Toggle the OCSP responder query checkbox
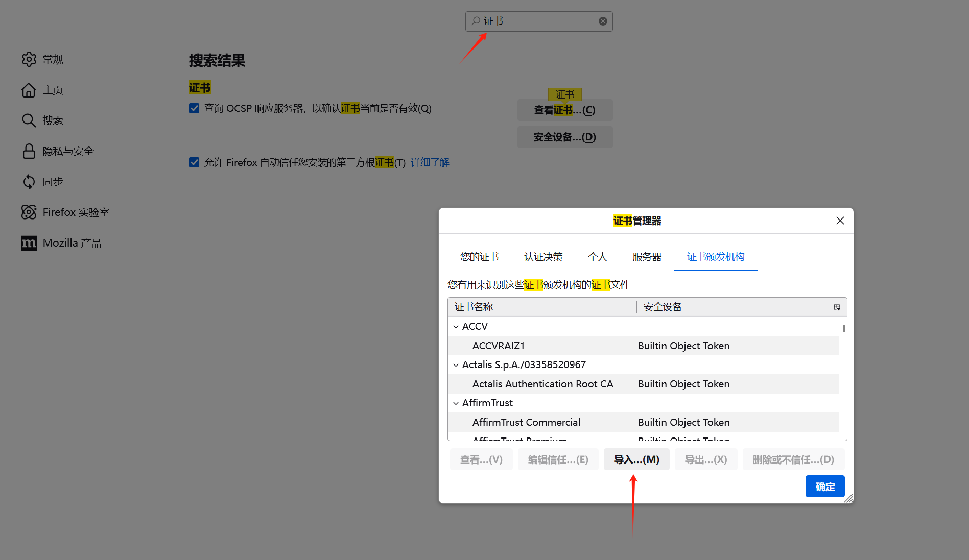The image size is (969, 560). click(194, 108)
